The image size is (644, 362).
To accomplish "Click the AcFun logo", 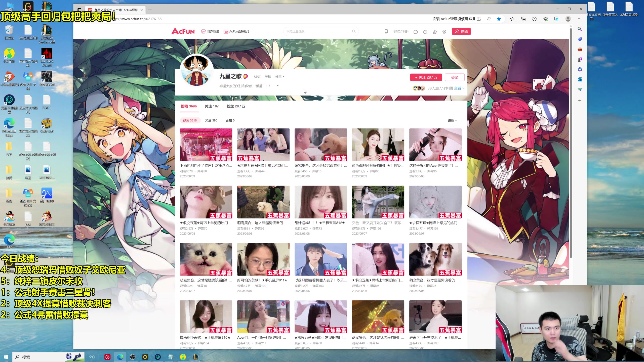I will coord(183,31).
